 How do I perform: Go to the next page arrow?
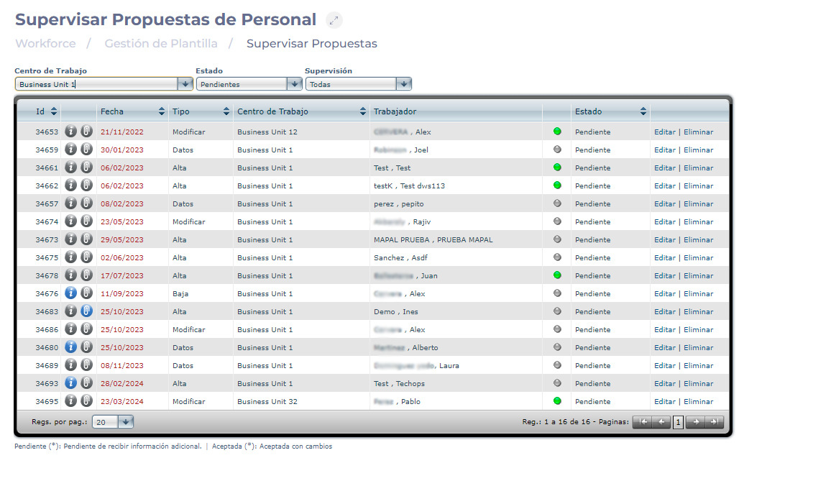pos(695,422)
